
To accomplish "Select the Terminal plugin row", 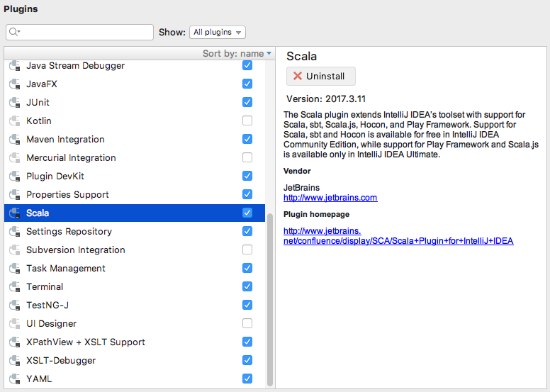I will (x=135, y=286).
